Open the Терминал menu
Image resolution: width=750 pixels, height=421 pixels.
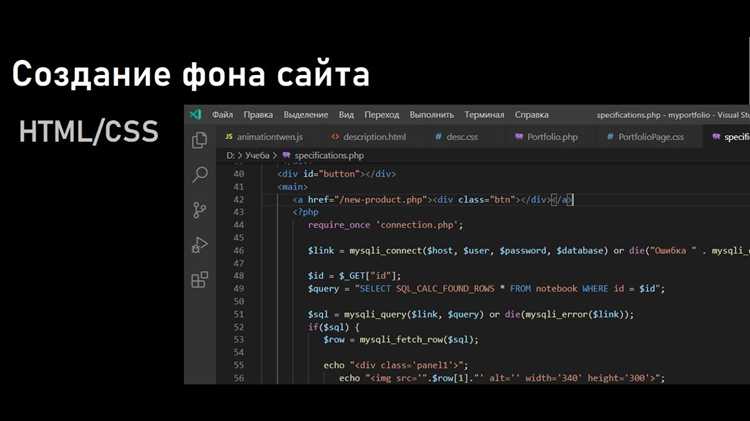click(x=484, y=115)
